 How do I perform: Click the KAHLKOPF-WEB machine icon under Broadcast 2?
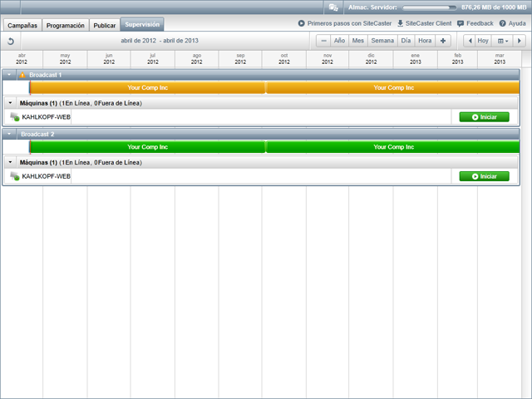(15, 176)
